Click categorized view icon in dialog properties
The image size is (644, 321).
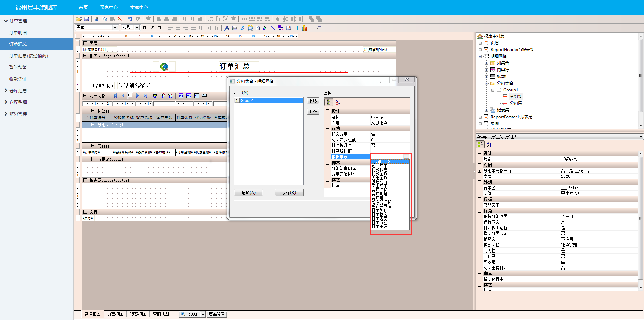pyautogui.click(x=329, y=102)
